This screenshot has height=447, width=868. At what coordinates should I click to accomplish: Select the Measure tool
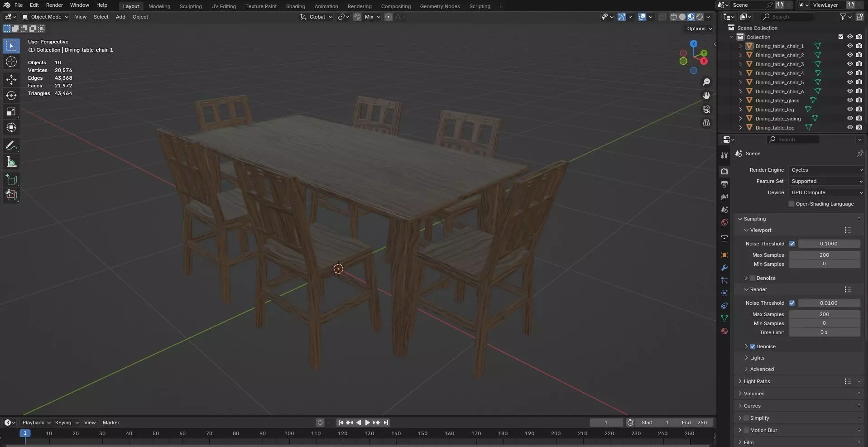click(x=11, y=162)
